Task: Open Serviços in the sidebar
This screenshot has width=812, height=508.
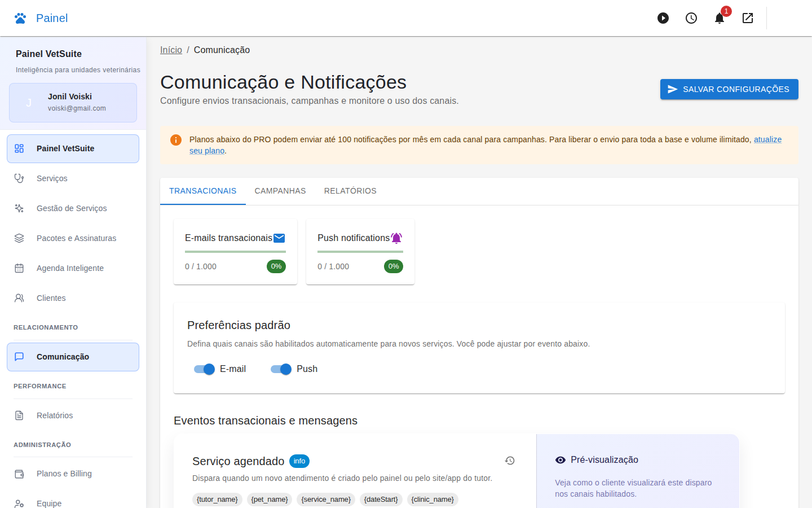Action: [73, 178]
